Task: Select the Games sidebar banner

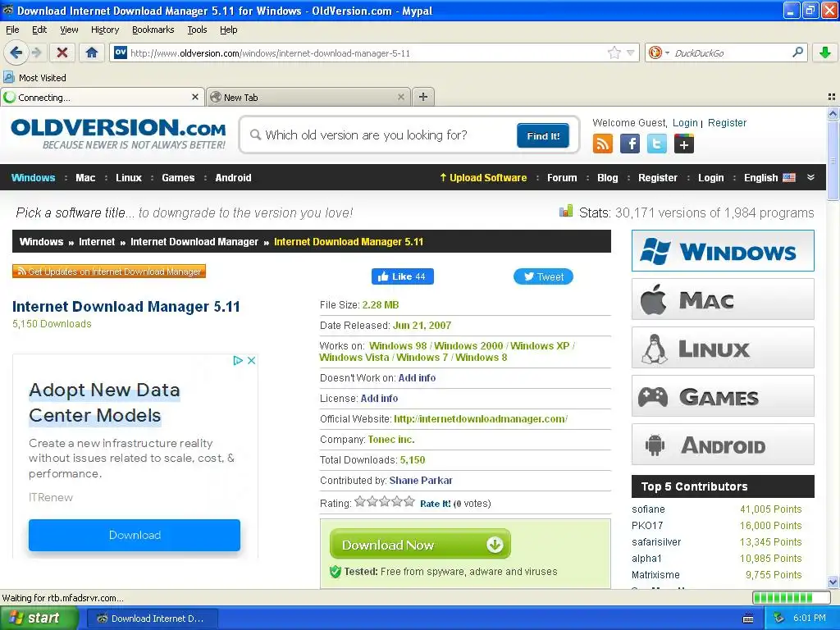Action: tap(723, 396)
